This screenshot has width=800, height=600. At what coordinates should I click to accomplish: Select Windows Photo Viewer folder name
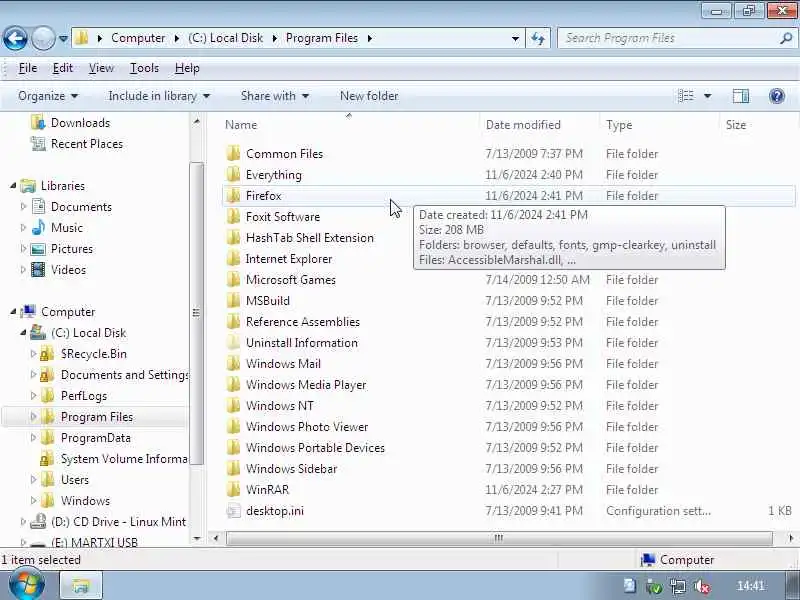(x=307, y=427)
